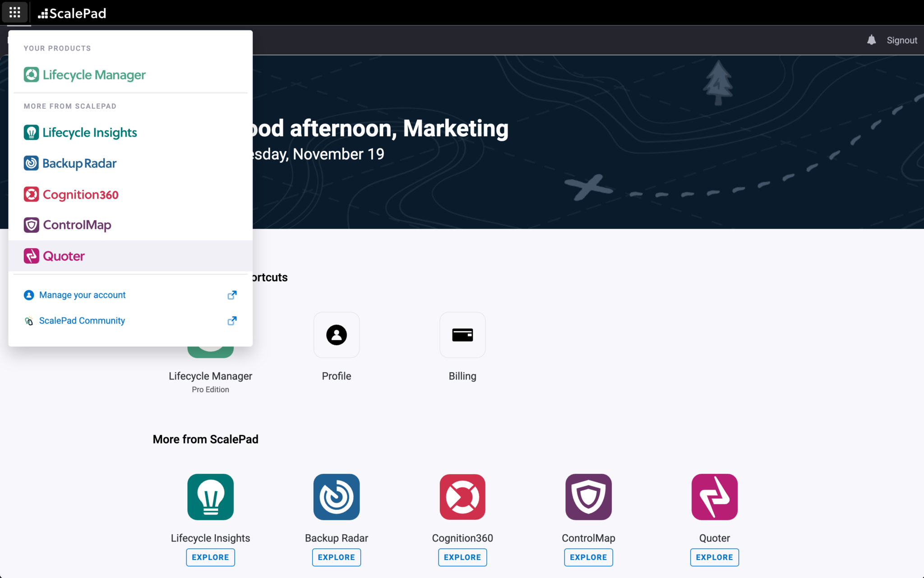This screenshot has width=924, height=578.
Task: Open the app grid launcher menu
Action: point(15,12)
